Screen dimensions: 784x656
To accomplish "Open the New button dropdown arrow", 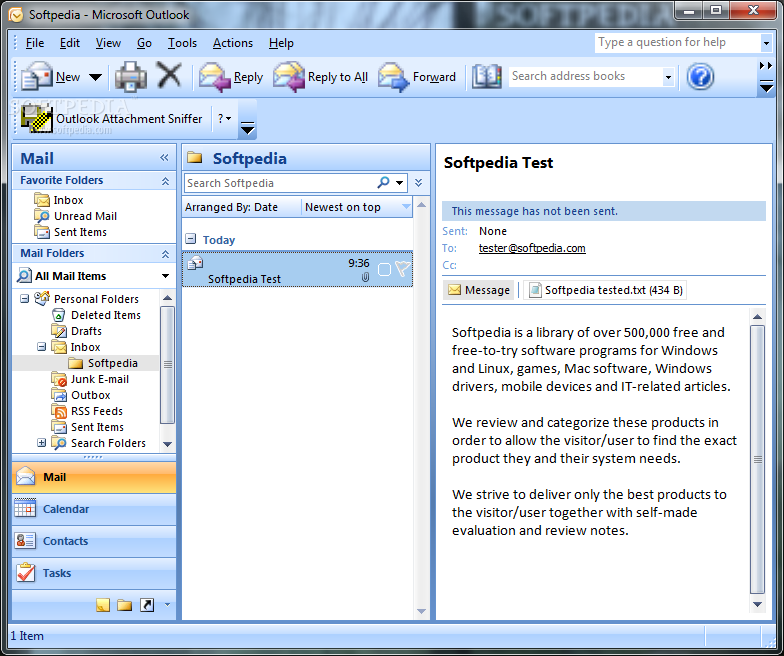I will point(95,77).
